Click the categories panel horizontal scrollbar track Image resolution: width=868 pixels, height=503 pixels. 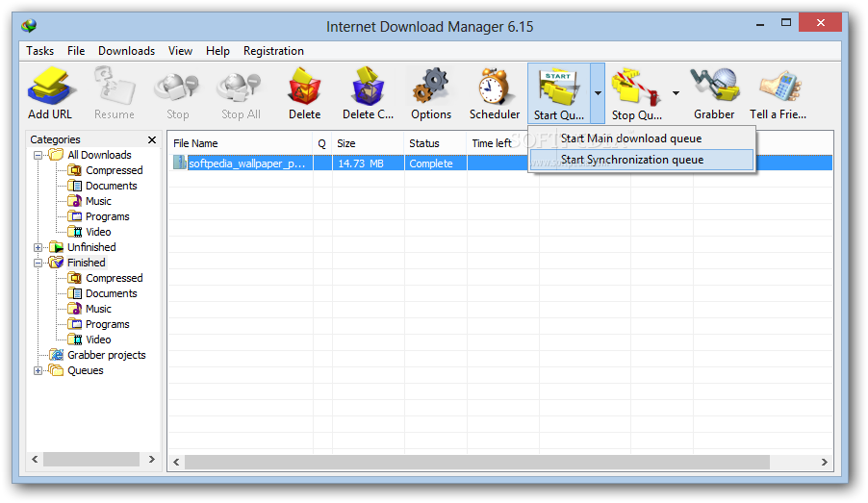[x=91, y=460]
